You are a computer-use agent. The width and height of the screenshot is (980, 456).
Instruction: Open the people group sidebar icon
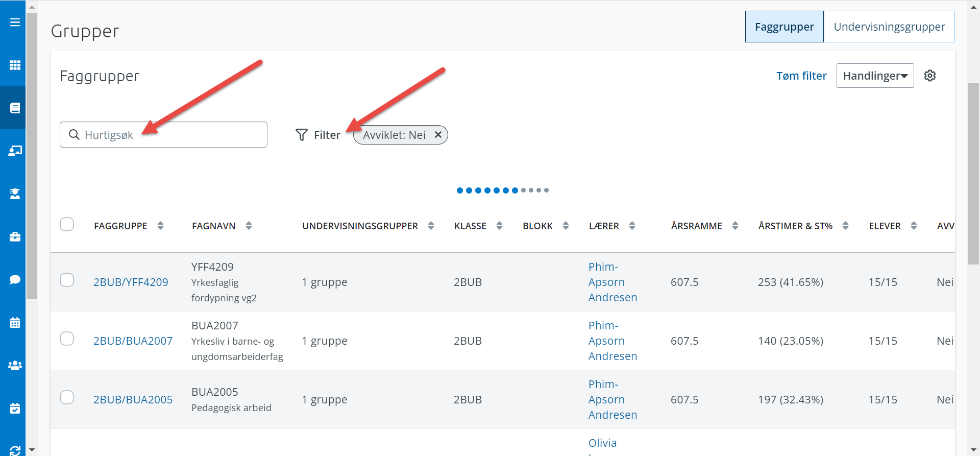(x=15, y=365)
